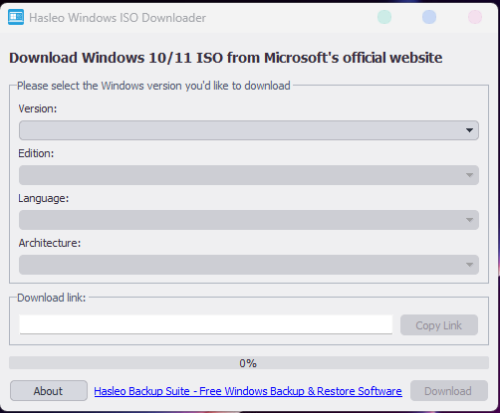500x413 pixels.
Task: Close window using the pink circle button
Action: tap(475, 17)
